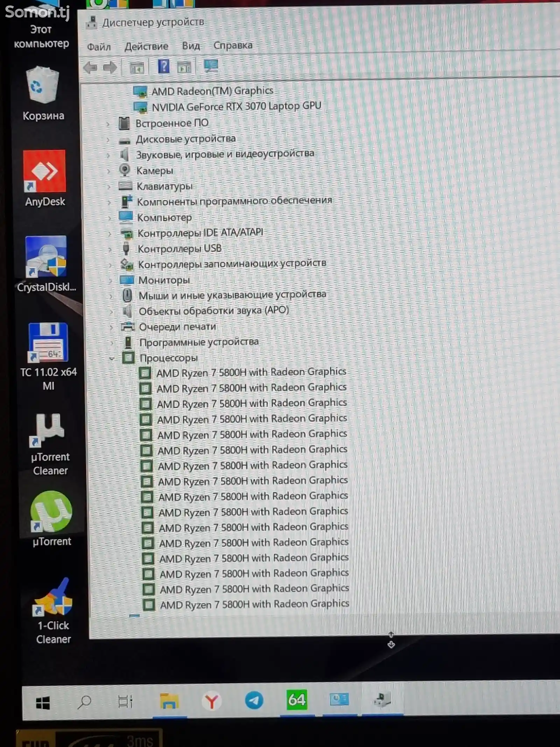Open the Файл menu
This screenshot has height=747, width=560.
click(x=99, y=47)
